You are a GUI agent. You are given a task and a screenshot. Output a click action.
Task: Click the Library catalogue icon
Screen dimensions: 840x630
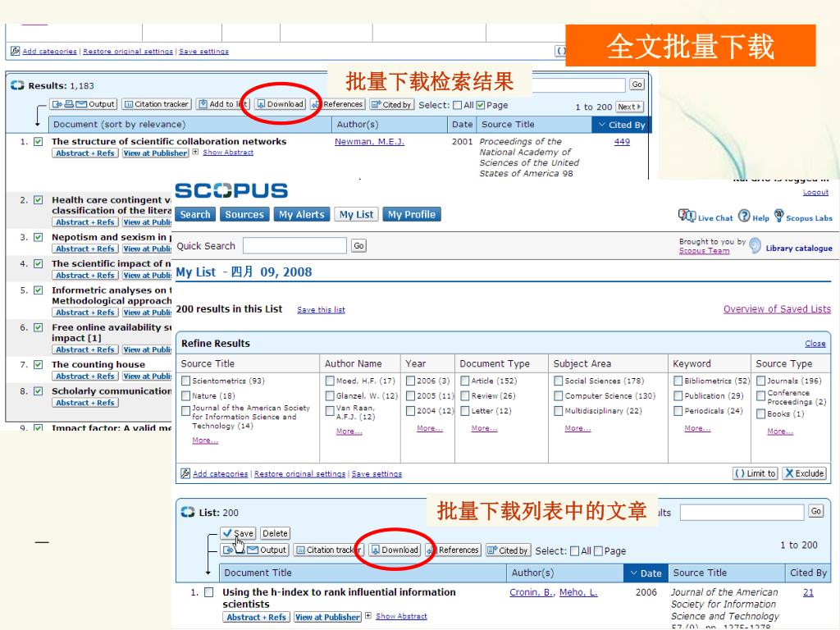click(x=756, y=245)
